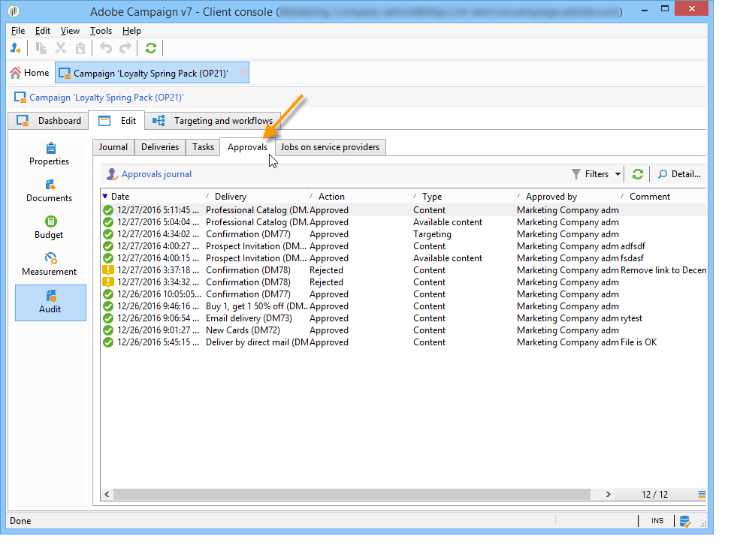Go to the Home tab
Viewport: 737px width, 560px height.
[29, 73]
